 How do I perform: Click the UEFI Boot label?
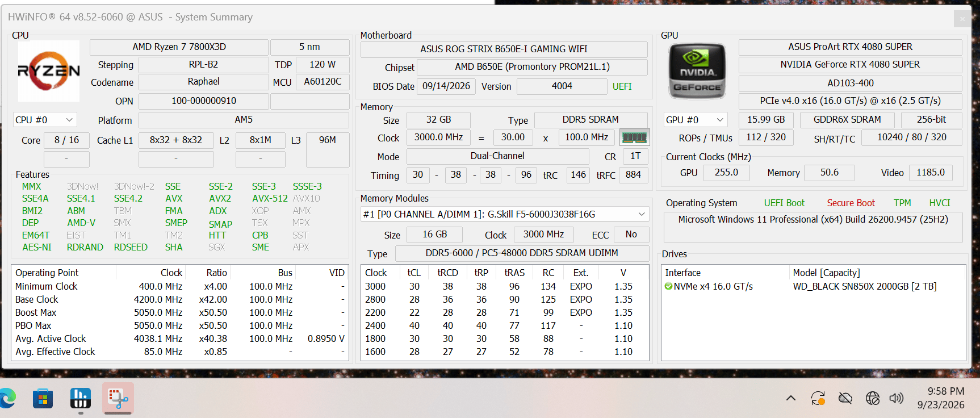coord(784,203)
